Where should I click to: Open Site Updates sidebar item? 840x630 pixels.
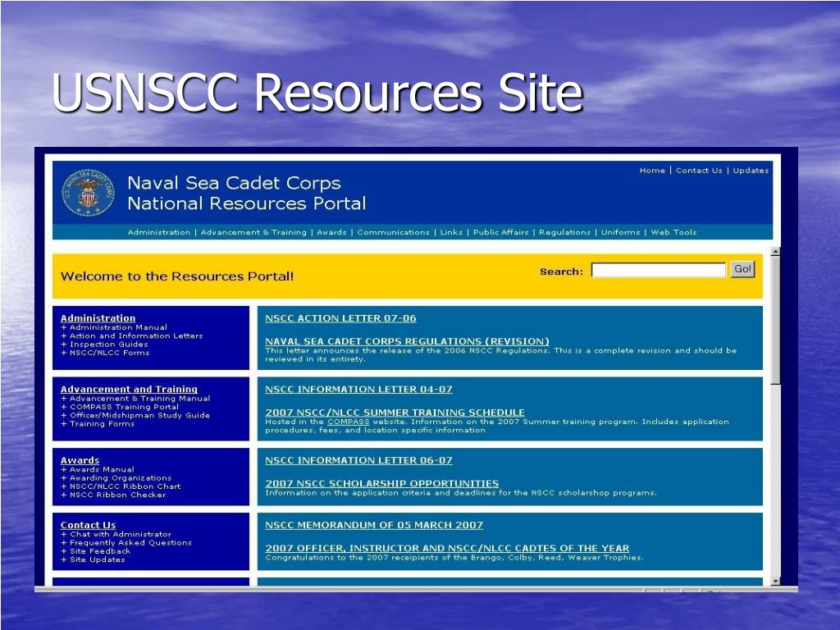tap(97, 560)
